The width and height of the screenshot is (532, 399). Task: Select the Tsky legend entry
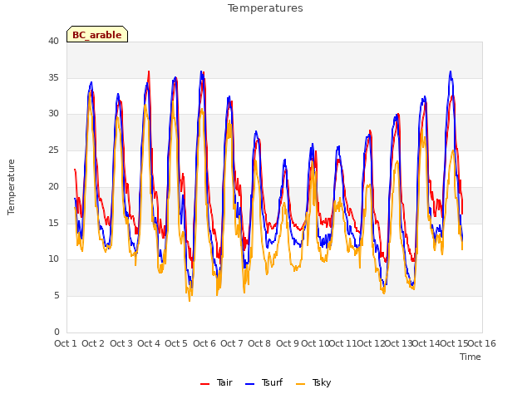(313, 382)
